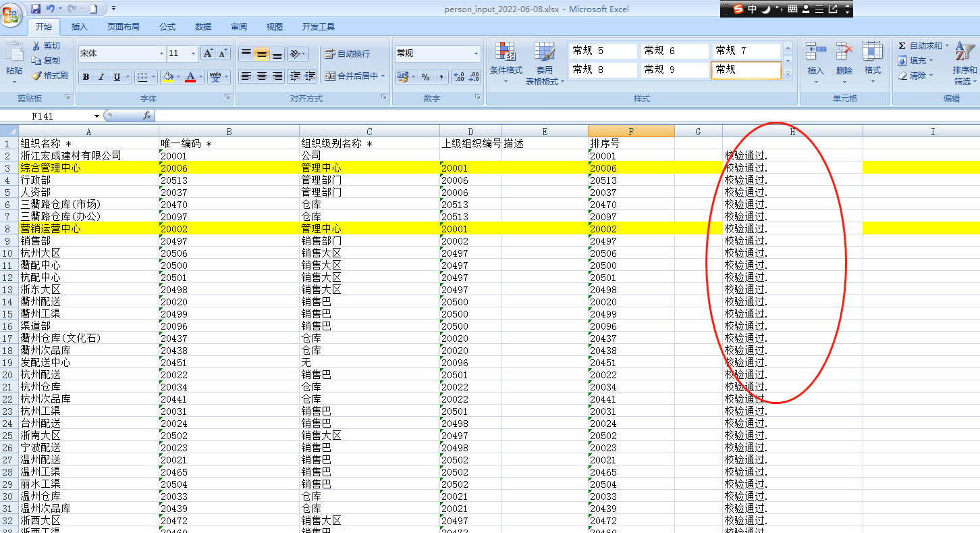Click the Increase Decimal icon
This screenshot has height=533, width=980.
pos(458,77)
